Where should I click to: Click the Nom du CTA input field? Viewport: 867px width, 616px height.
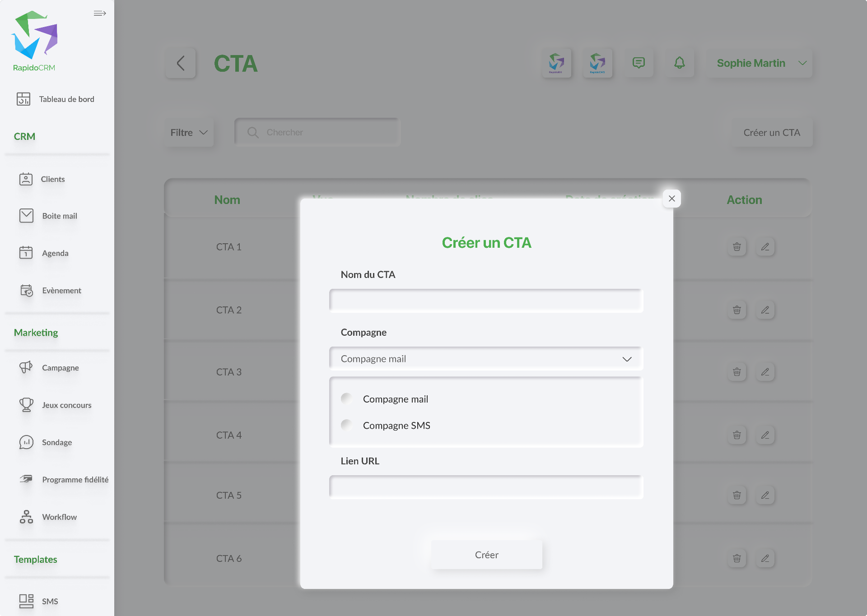[486, 301]
